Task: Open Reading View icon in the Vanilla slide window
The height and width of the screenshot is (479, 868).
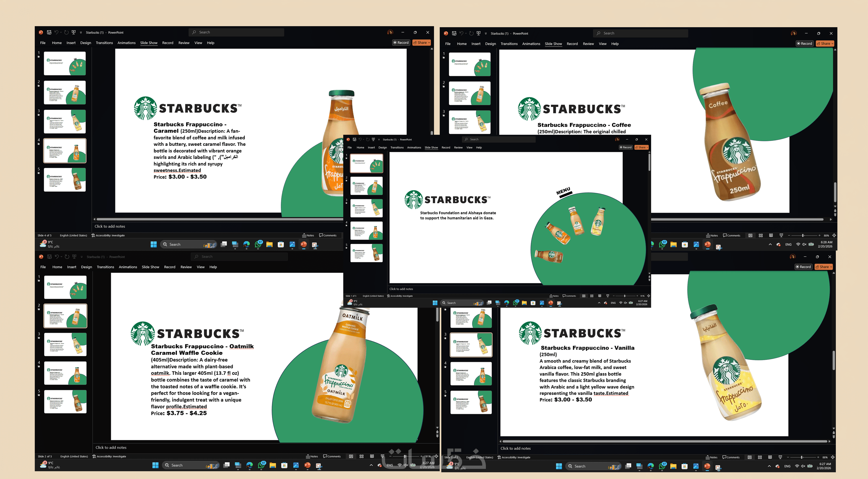Action: [x=770, y=457]
